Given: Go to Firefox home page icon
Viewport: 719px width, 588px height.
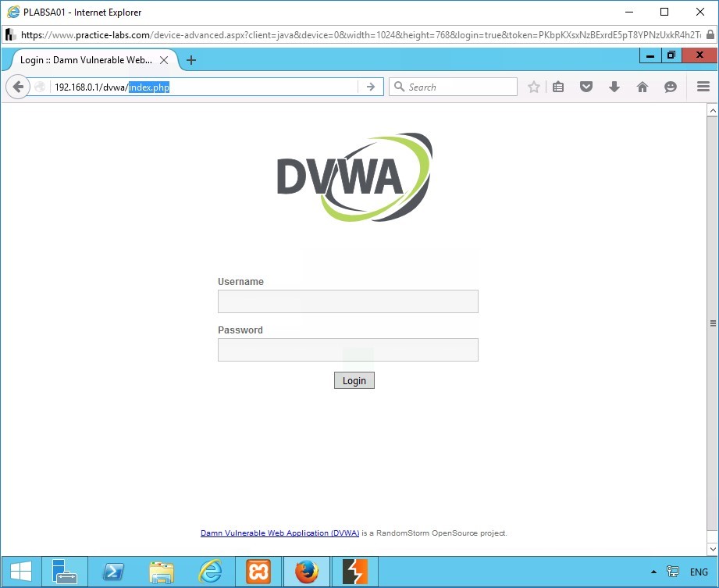Looking at the screenshot, I should (x=642, y=87).
